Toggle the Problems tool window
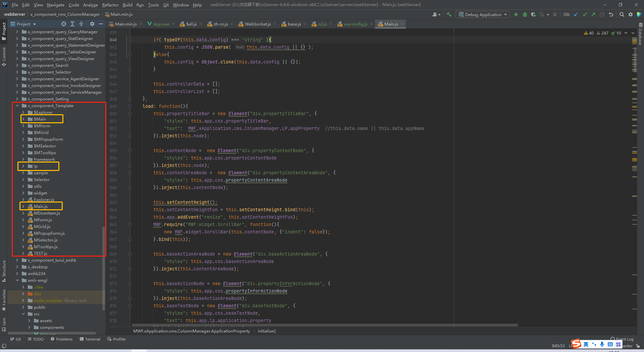The image size is (644, 352). click(61, 339)
